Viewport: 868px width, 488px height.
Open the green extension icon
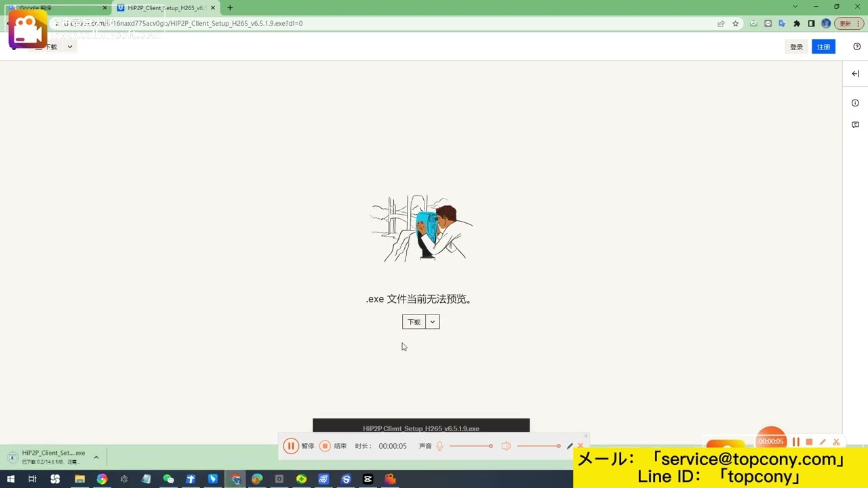click(x=753, y=23)
